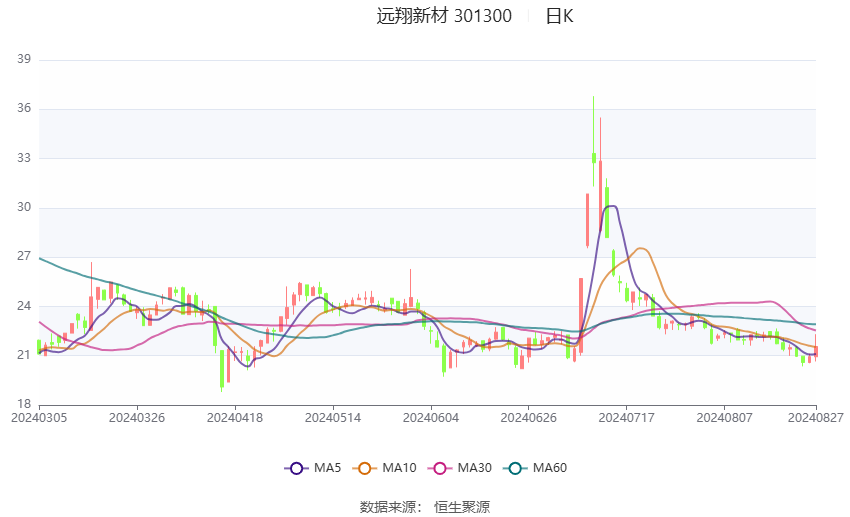Click the x-axis label 20240418

click(235, 418)
